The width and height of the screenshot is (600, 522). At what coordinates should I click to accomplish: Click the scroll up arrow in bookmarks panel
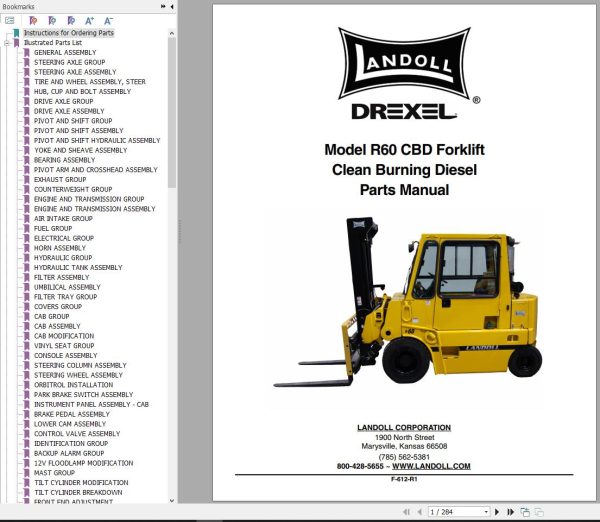[172, 33]
